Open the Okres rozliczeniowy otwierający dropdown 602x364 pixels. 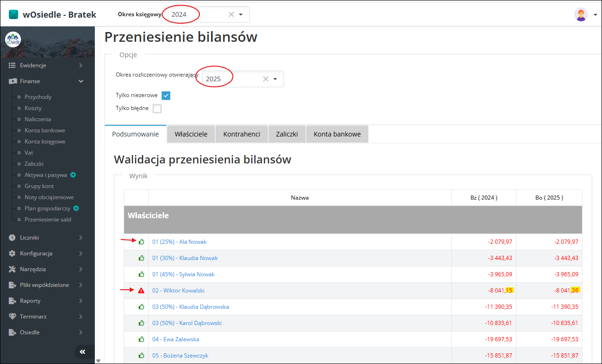click(275, 79)
